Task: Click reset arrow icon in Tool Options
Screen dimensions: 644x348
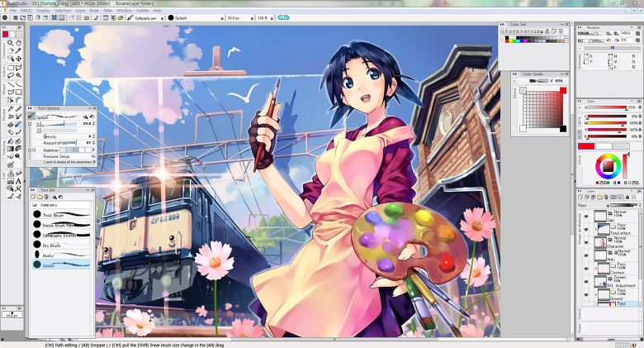Action: [x=92, y=117]
